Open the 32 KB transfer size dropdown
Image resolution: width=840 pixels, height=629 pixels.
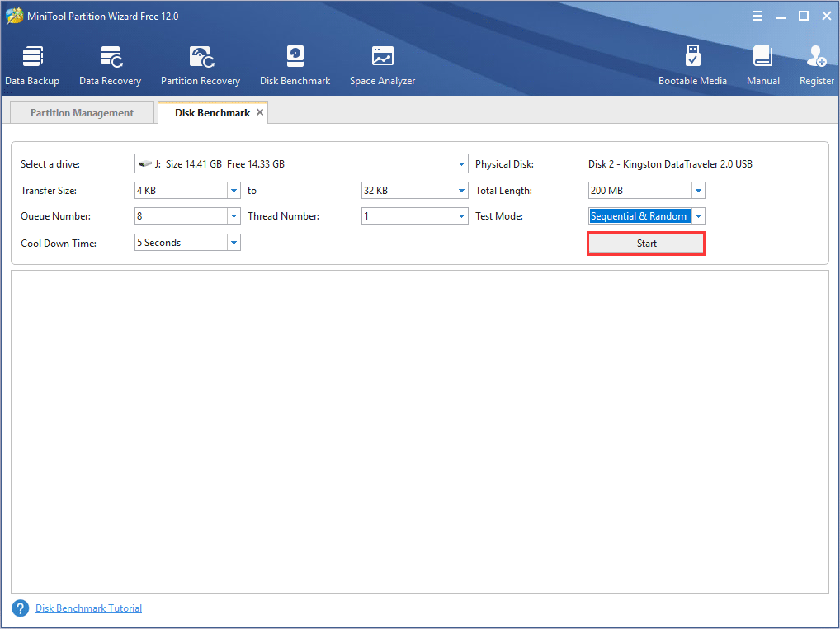462,190
